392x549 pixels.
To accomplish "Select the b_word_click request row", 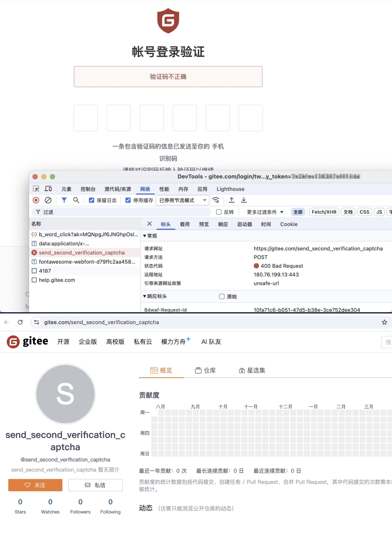I will click(x=85, y=234).
